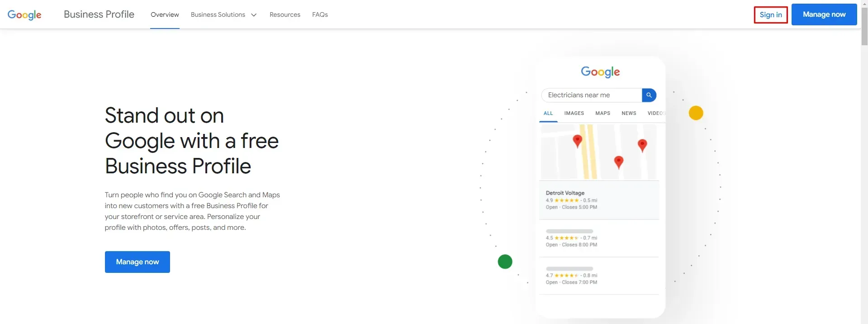
Task: Click the red map pin above Detroit Voltage
Action: pos(578,141)
